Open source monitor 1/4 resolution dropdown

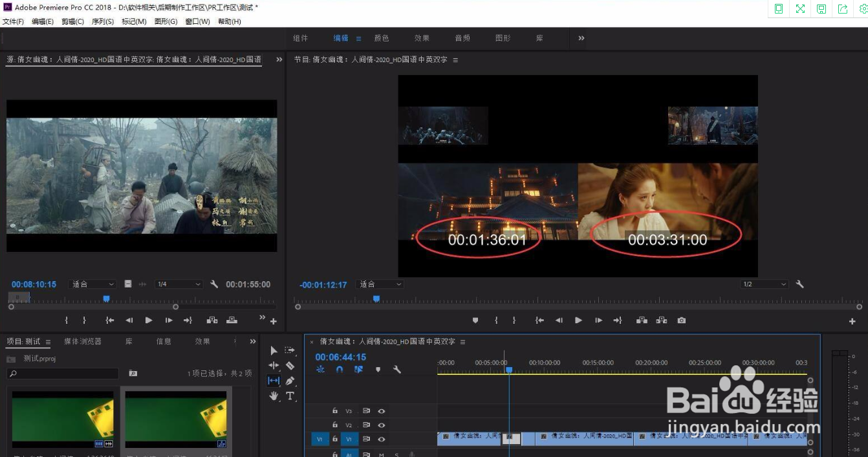point(179,284)
